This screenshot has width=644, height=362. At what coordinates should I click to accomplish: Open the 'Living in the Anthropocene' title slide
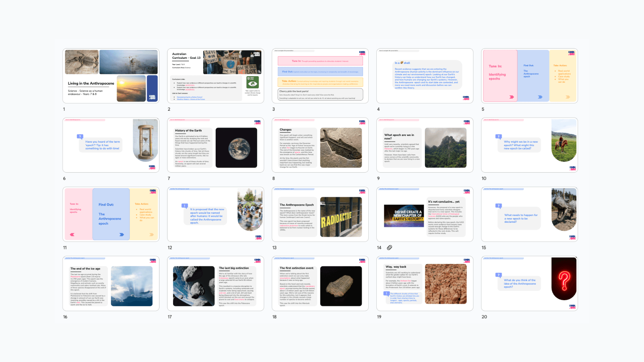click(110, 76)
